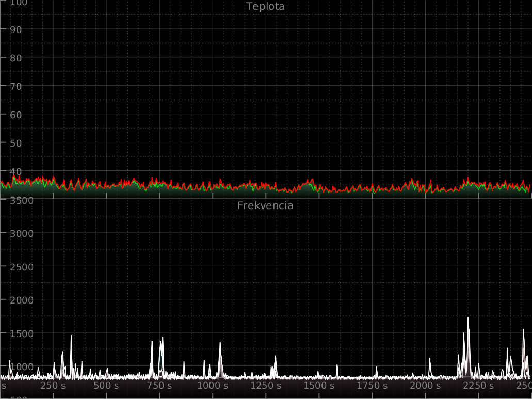Pick the "750 s" time axis label
The height and width of the screenshot is (399, 532).
(x=159, y=386)
